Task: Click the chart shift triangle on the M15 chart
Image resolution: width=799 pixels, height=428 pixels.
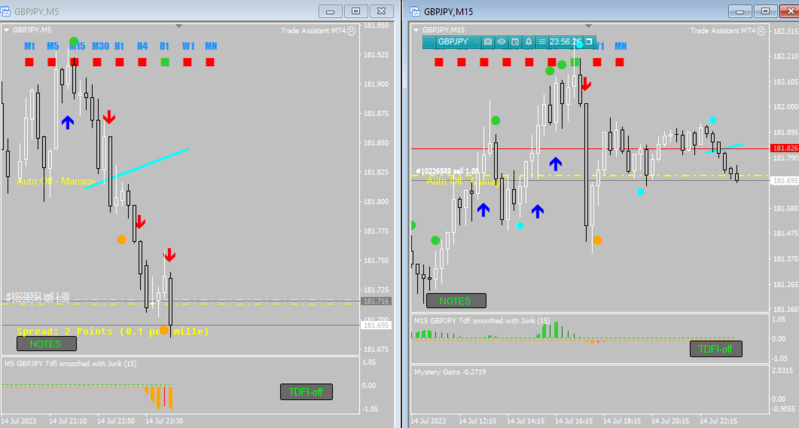Action: [x=588, y=25]
